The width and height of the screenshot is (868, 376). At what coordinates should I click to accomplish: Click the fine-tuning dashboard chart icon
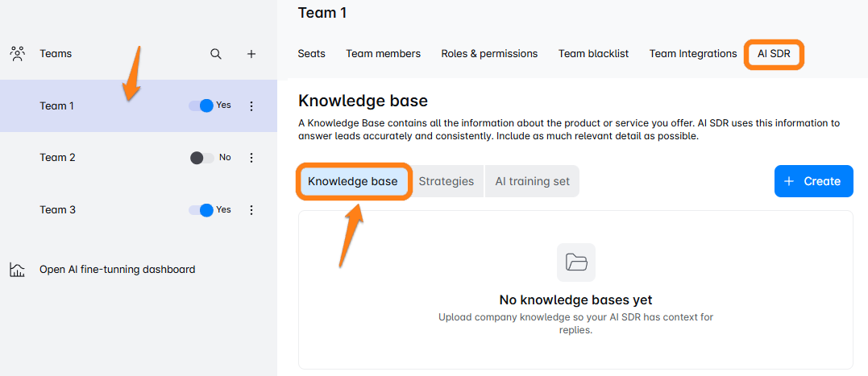(x=18, y=270)
